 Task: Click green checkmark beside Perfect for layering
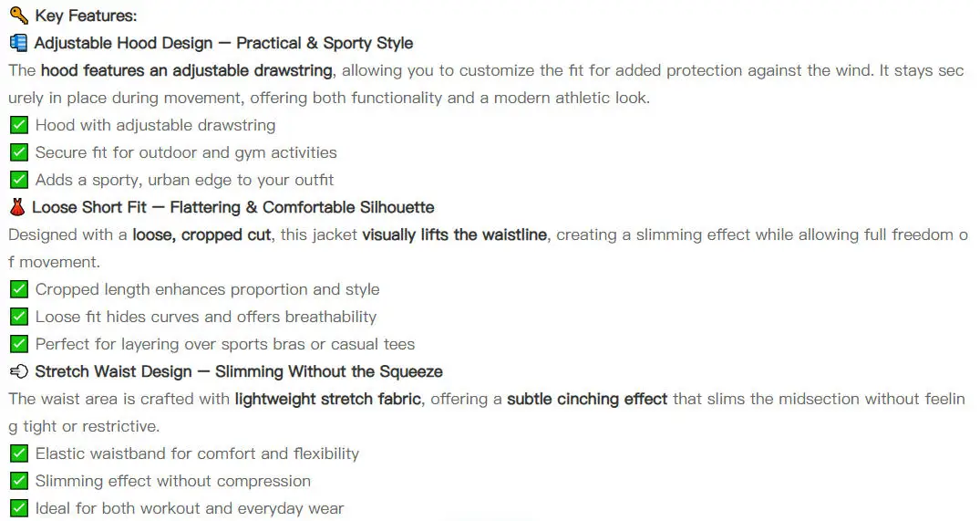[19, 344]
